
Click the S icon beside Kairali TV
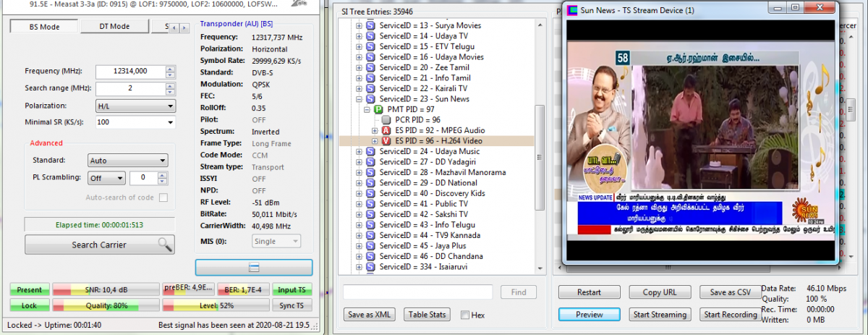[371, 88]
